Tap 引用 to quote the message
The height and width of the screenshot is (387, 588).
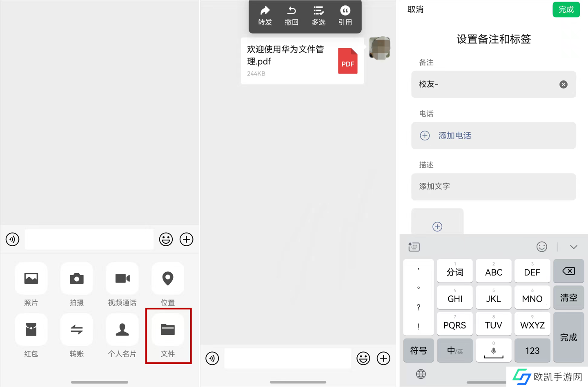tap(345, 16)
